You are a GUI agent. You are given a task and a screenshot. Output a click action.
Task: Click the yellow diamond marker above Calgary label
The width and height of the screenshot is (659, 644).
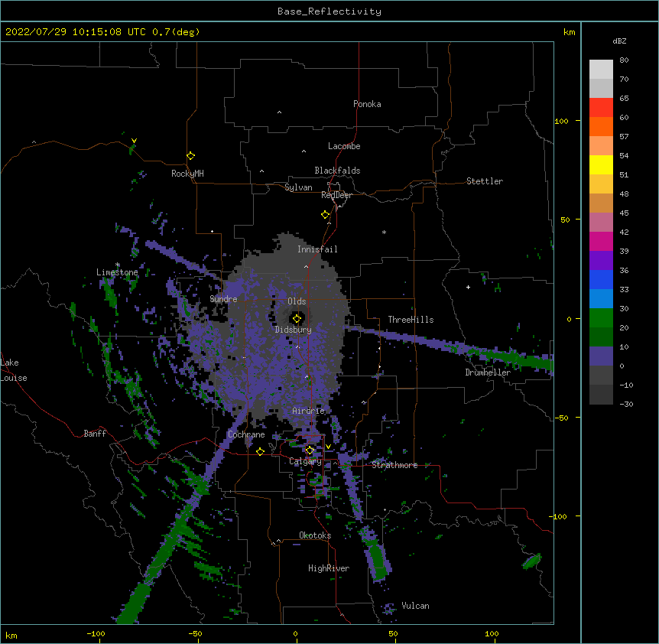(x=310, y=450)
